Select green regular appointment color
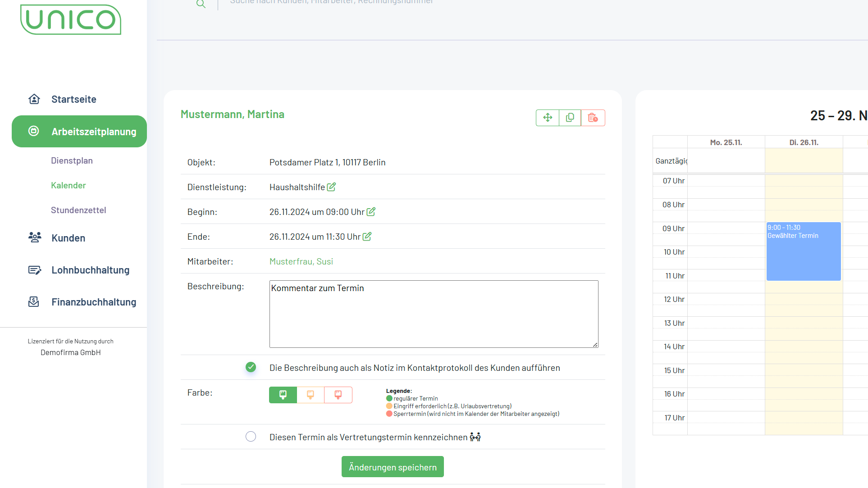This screenshot has width=868, height=488. [x=283, y=395]
